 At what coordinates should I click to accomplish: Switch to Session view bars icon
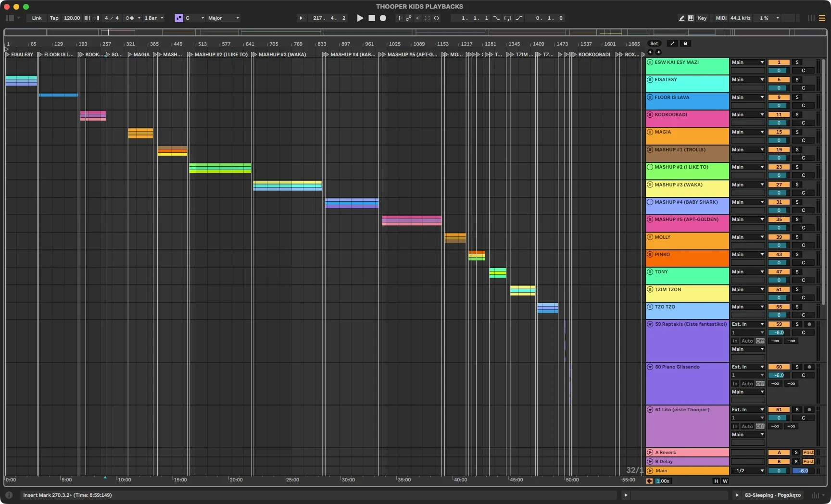tap(811, 18)
